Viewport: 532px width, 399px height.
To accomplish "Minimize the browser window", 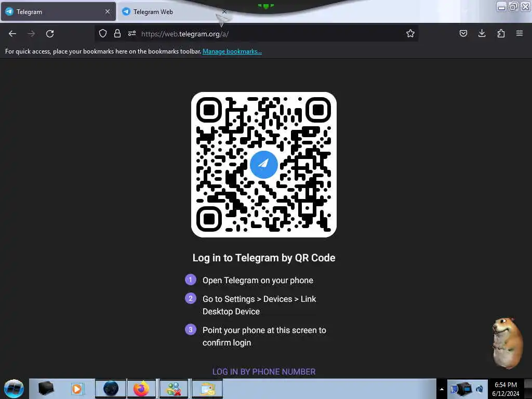I will (501, 6).
